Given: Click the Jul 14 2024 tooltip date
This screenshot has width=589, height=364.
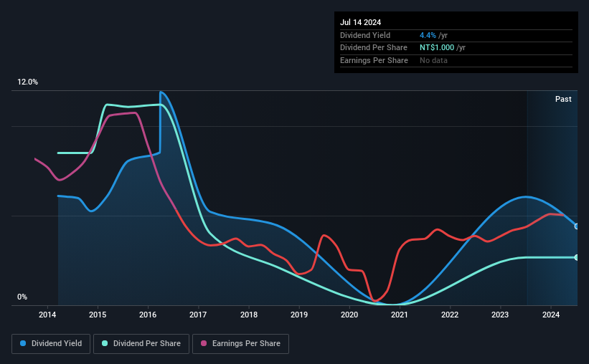Looking at the screenshot, I should [360, 22].
